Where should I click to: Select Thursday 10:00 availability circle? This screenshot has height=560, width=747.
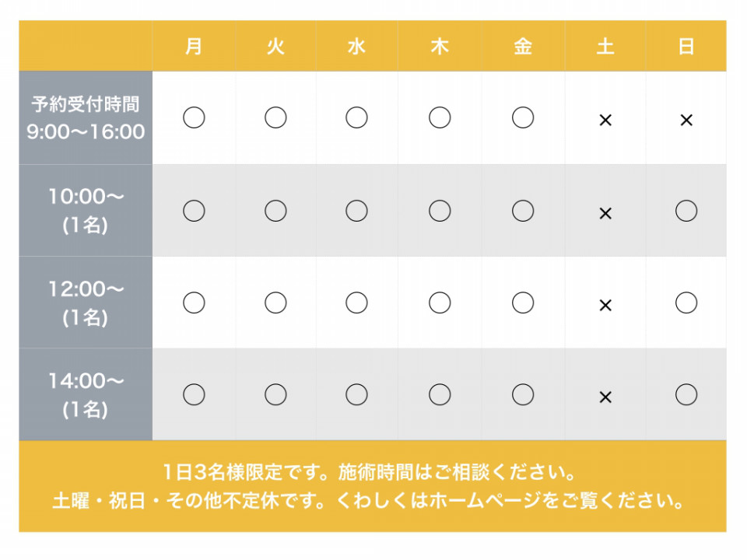coord(439,211)
